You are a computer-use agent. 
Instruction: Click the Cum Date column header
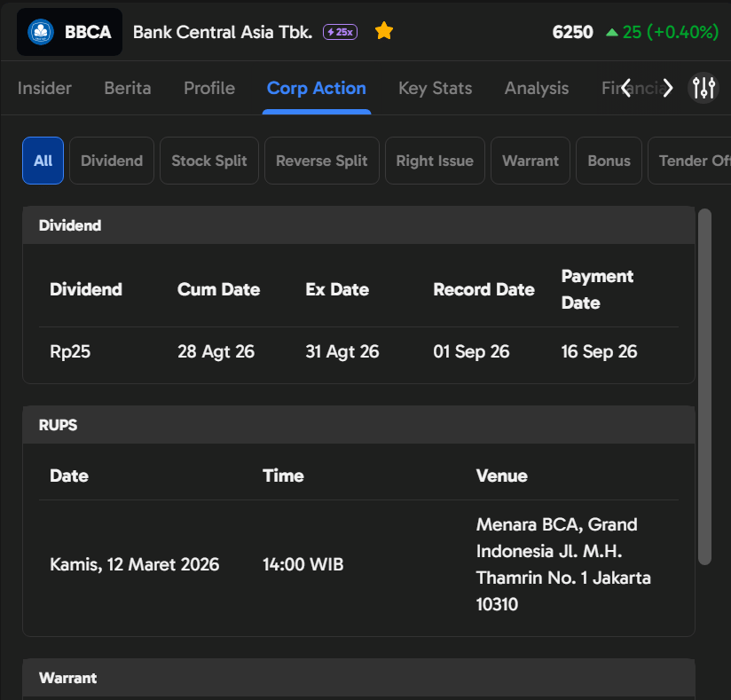[x=218, y=289]
